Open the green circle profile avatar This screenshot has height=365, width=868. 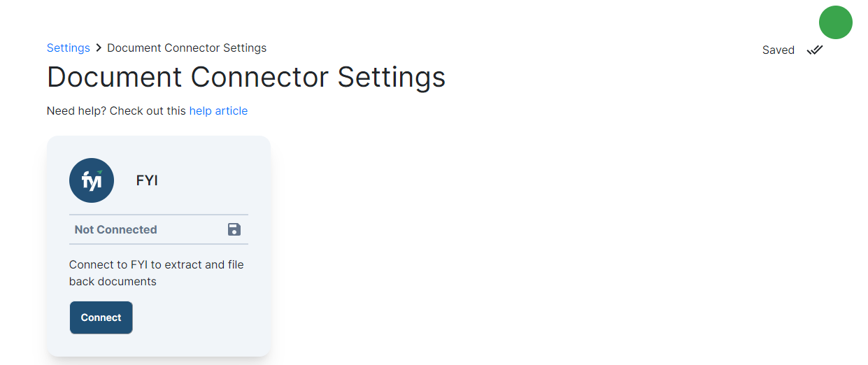(836, 22)
